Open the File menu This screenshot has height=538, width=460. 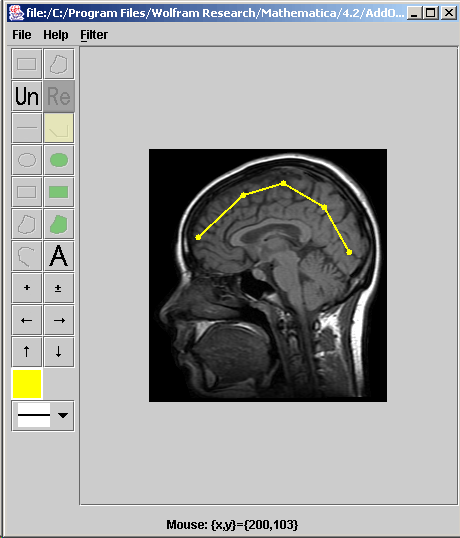click(x=22, y=35)
